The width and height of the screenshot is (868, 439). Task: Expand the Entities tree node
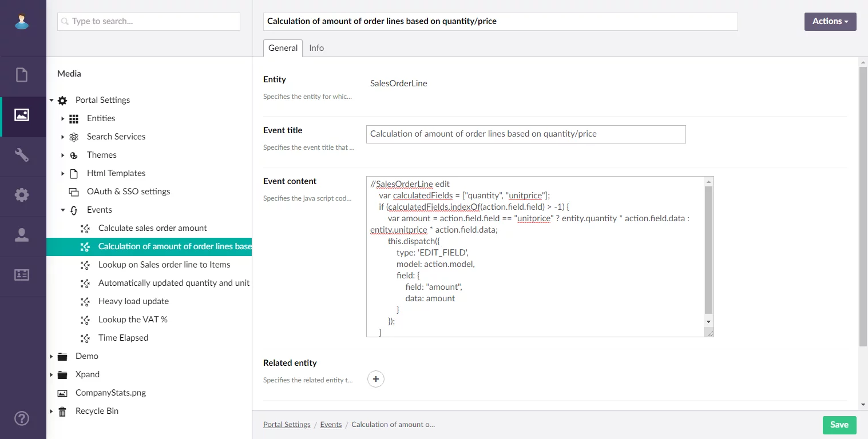(62, 118)
